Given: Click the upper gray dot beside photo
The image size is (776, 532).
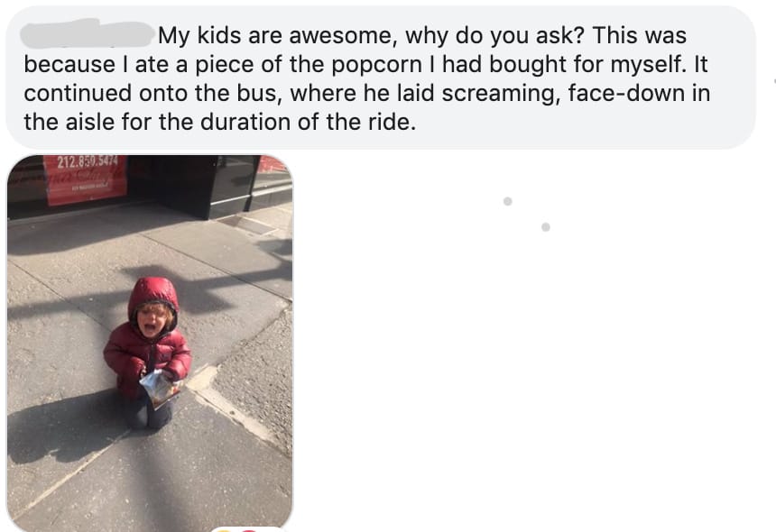Looking at the screenshot, I should 507,201.
